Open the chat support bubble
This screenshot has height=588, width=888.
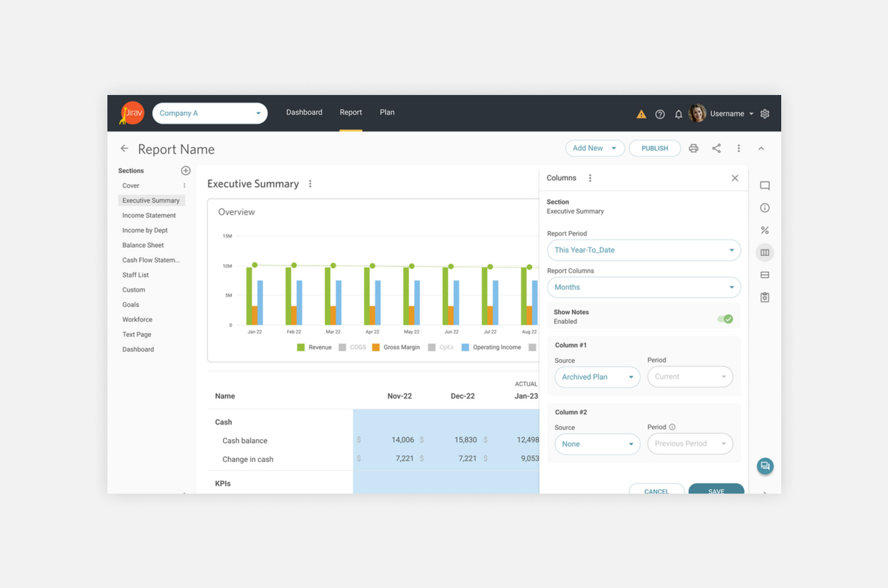click(764, 466)
